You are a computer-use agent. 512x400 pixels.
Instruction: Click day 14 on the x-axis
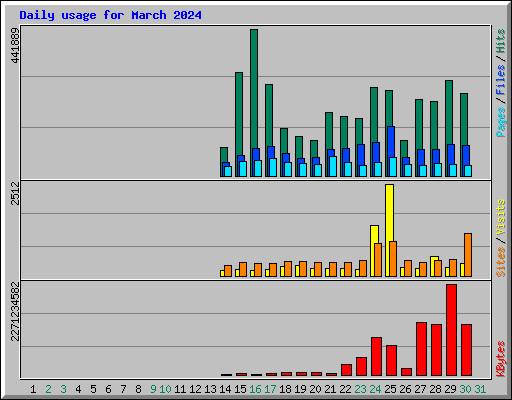(x=225, y=389)
